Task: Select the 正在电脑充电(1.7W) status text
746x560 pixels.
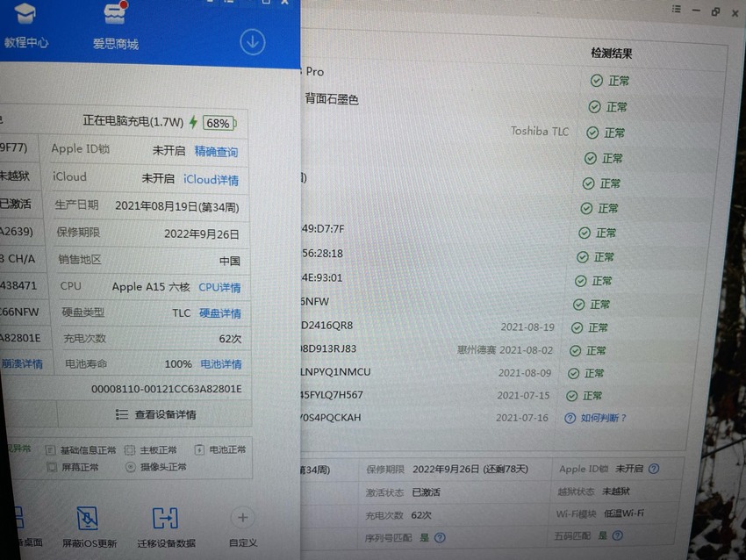Action: point(133,121)
